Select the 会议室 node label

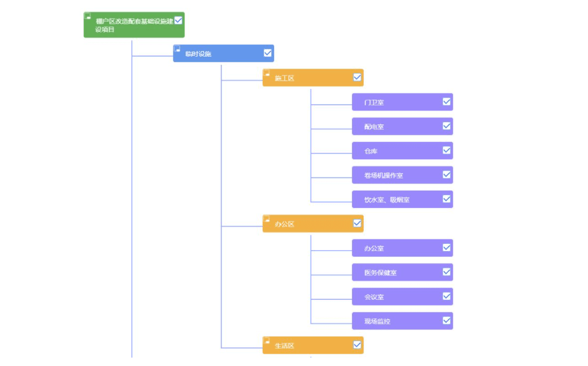click(x=374, y=297)
